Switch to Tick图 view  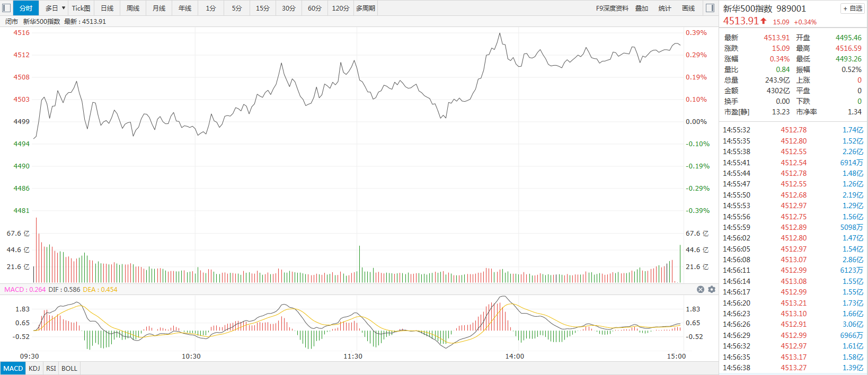81,8
